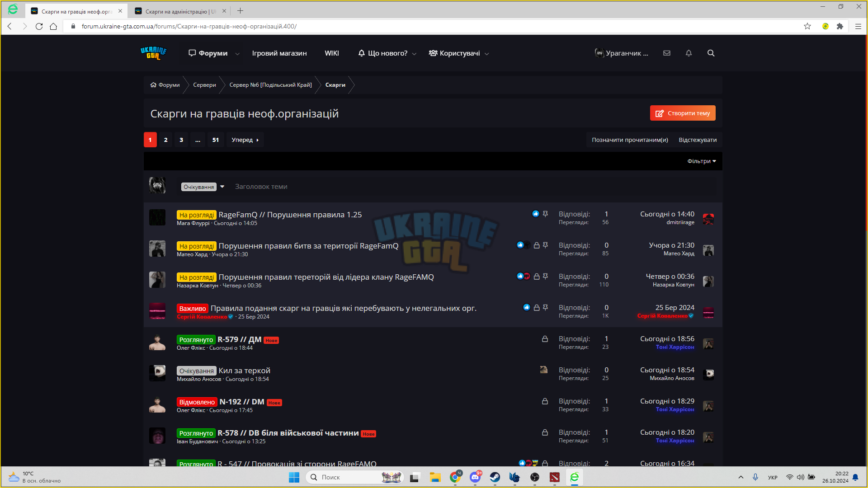Switch to the Скарги на адміністрацію browser tab
The width and height of the screenshot is (868, 488).
coord(180,11)
